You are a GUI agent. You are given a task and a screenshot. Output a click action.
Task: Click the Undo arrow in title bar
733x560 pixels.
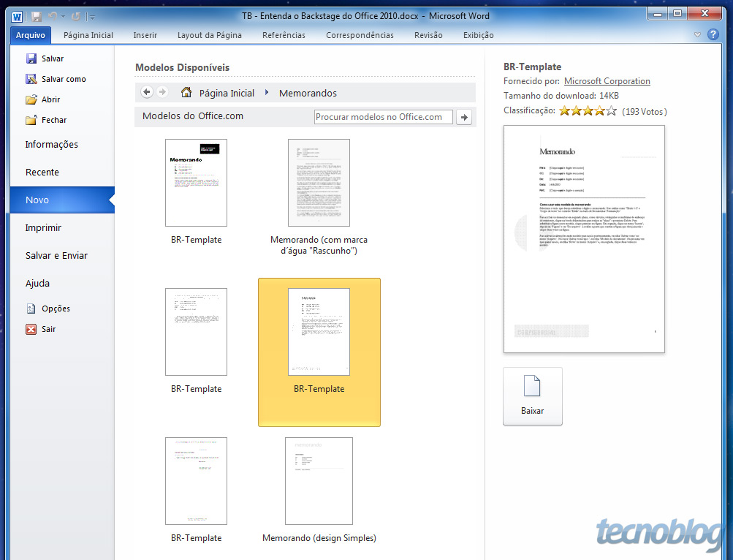tap(52, 16)
